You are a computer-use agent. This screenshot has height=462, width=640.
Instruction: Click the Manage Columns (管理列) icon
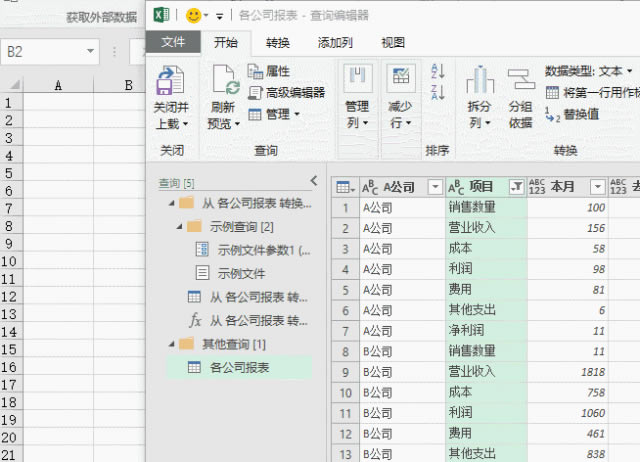coord(357,80)
